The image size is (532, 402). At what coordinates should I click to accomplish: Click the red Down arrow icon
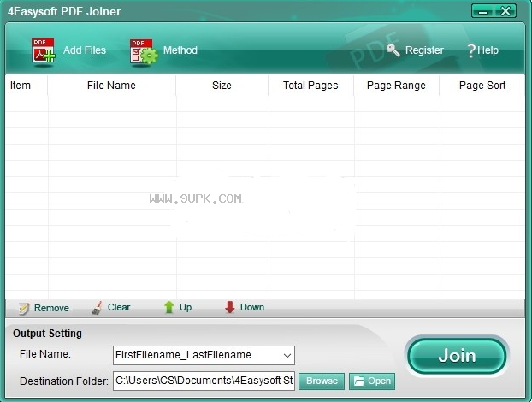click(x=230, y=307)
